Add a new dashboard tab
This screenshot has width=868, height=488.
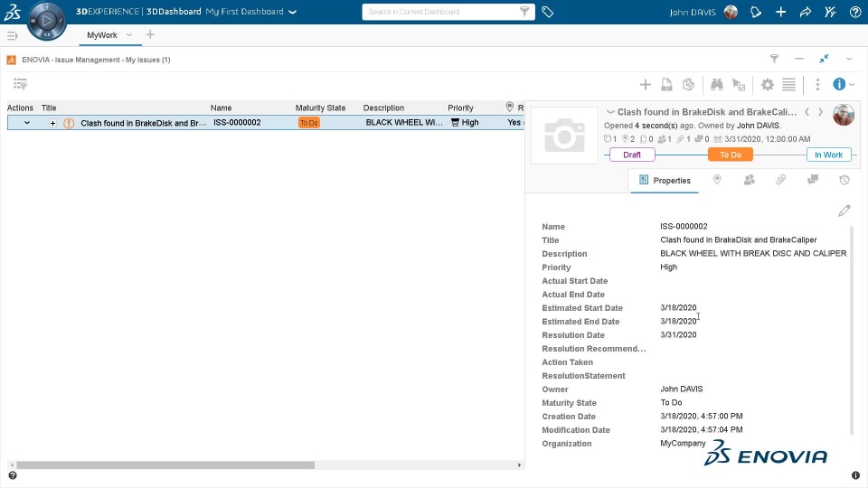150,35
